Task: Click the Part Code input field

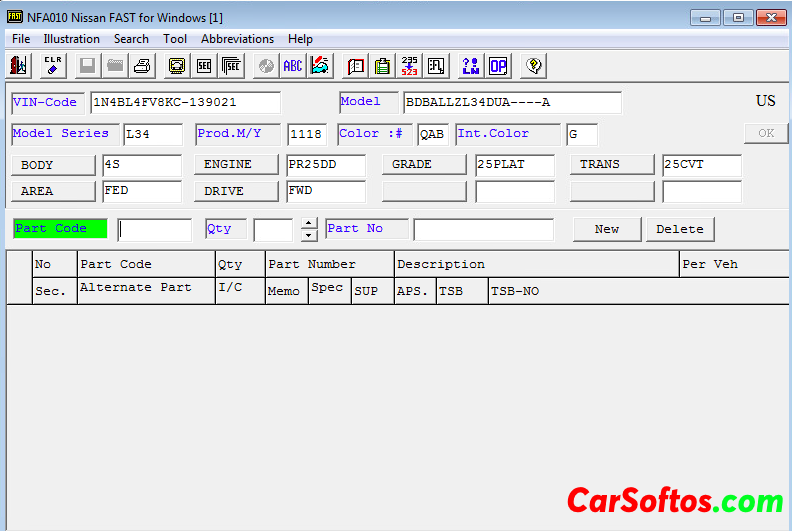Action: pyautogui.click(x=154, y=230)
